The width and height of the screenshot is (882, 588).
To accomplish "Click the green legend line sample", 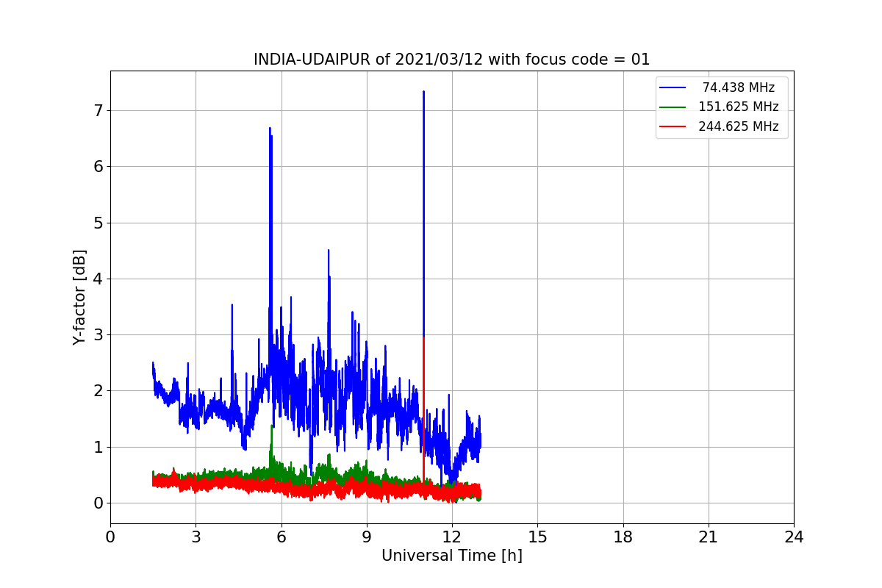I will pyautogui.click(x=673, y=107).
